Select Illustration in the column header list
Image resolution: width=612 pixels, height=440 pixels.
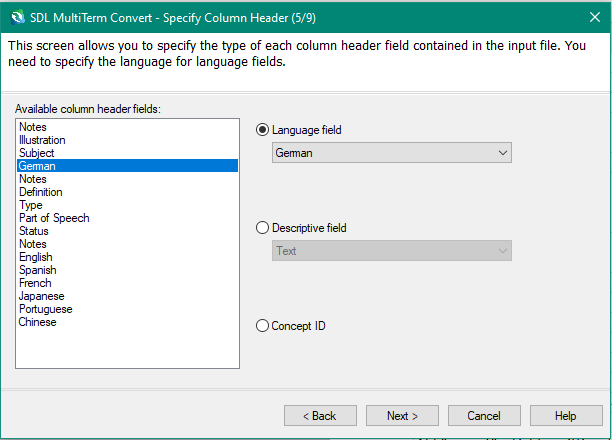(41, 140)
